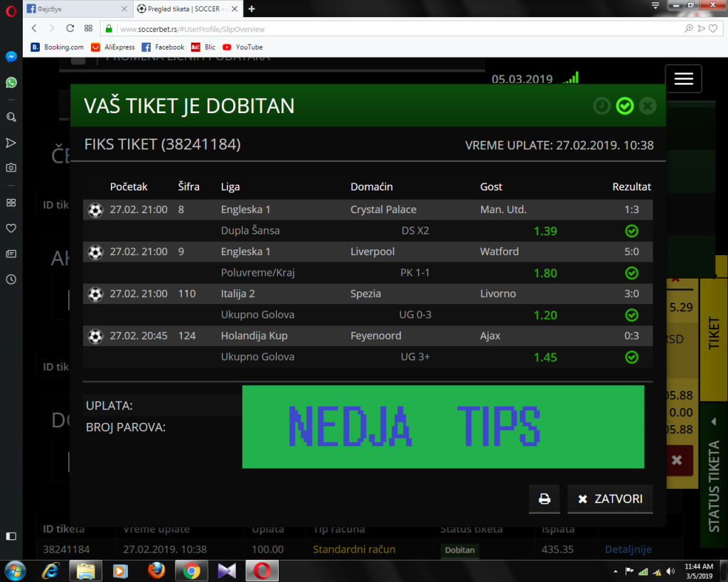Viewport: 728px width, 582px height.
Task: Open Messenger in the Opera sidebar
Action: coord(11,57)
